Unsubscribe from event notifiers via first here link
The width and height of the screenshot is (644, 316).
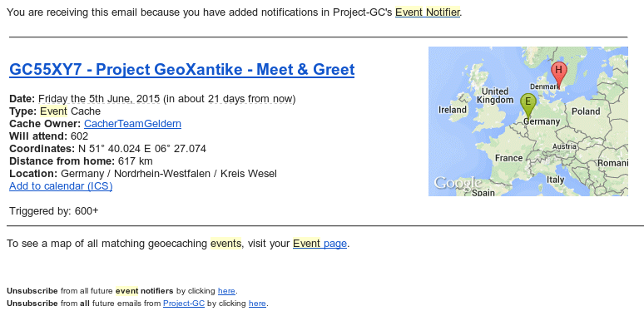[226, 290]
